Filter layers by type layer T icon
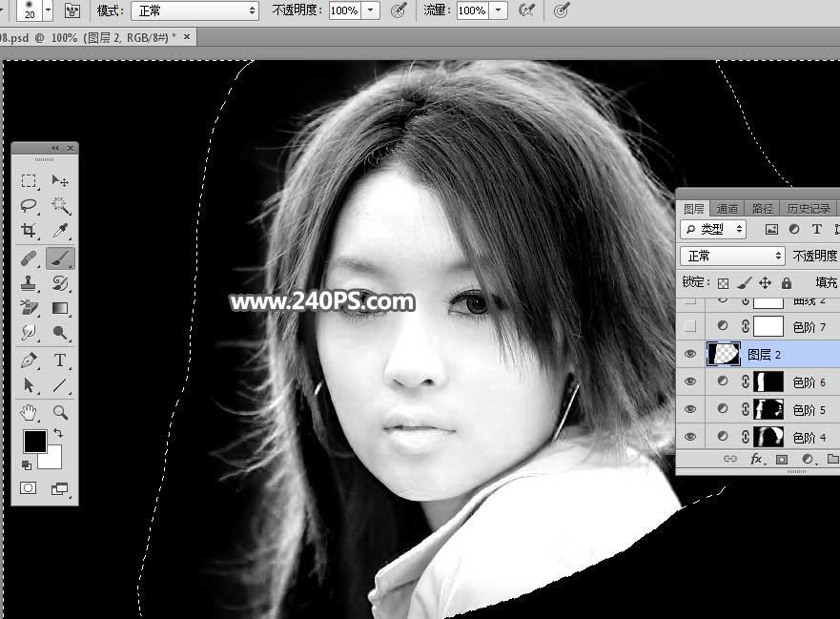Viewport: 840px width, 619px height. tap(816, 229)
